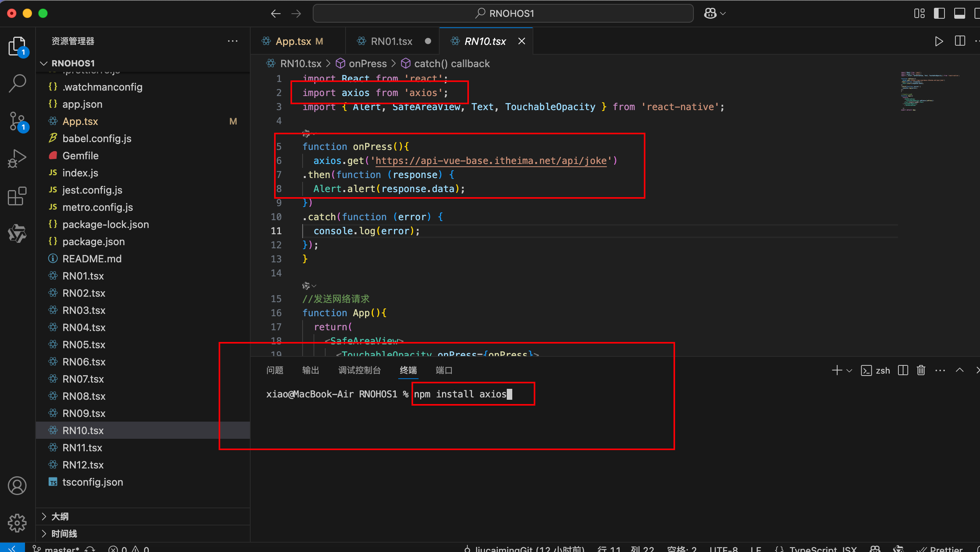
Task: Maximize the panel with the chevron up
Action: 960,370
